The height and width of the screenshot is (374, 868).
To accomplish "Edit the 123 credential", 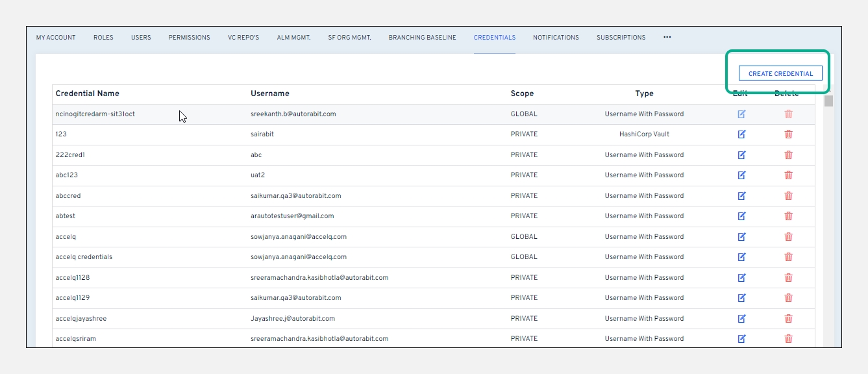I will 741,134.
